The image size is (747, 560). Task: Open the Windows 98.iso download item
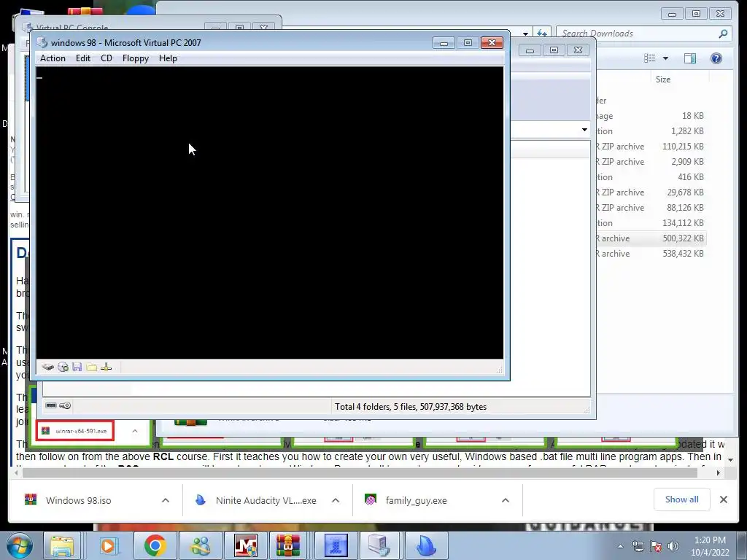pyautogui.click(x=78, y=500)
